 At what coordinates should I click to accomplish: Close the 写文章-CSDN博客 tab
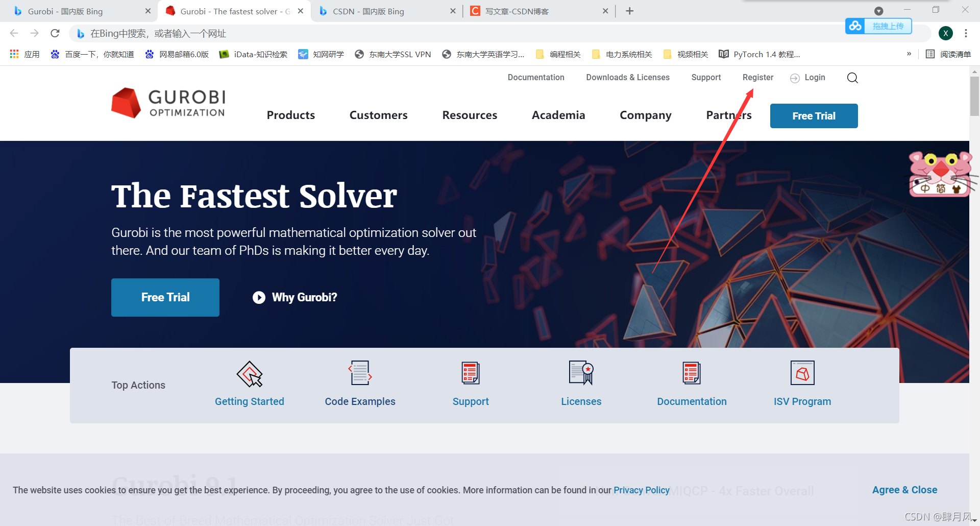click(x=605, y=11)
